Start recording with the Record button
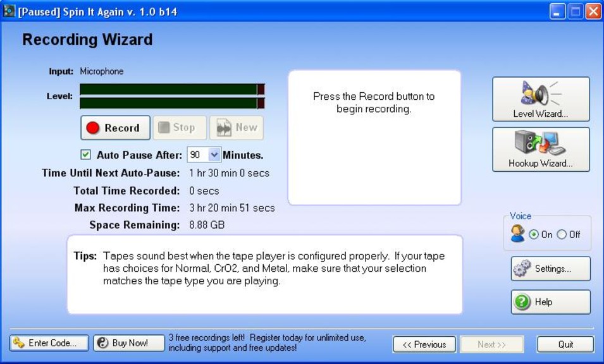604x364 pixels. click(116, 128)
